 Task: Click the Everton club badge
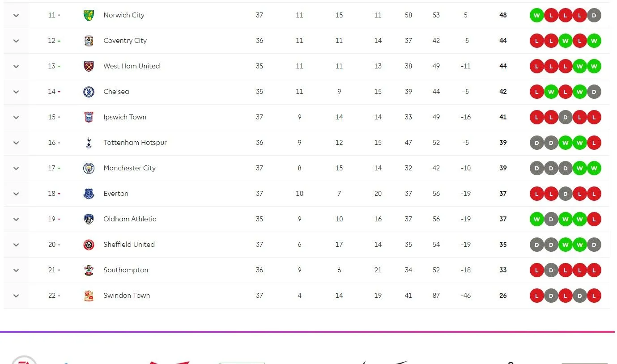[89, 194]
